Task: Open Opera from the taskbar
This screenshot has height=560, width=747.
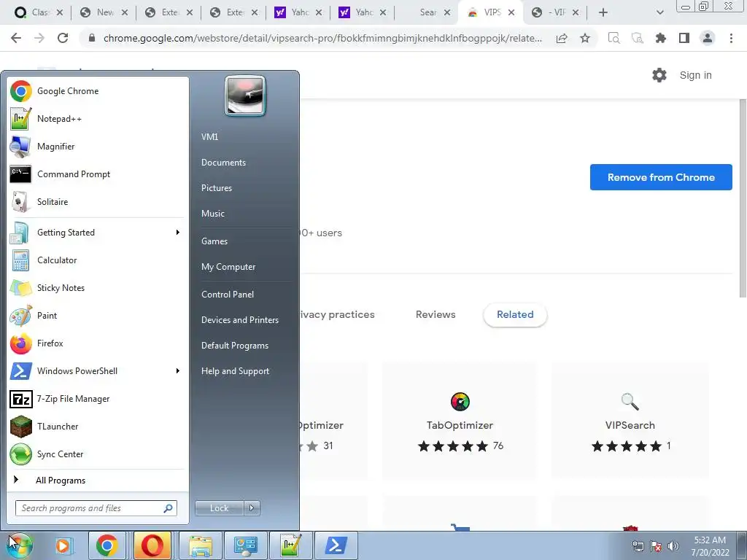Action: tap(152, 545)
